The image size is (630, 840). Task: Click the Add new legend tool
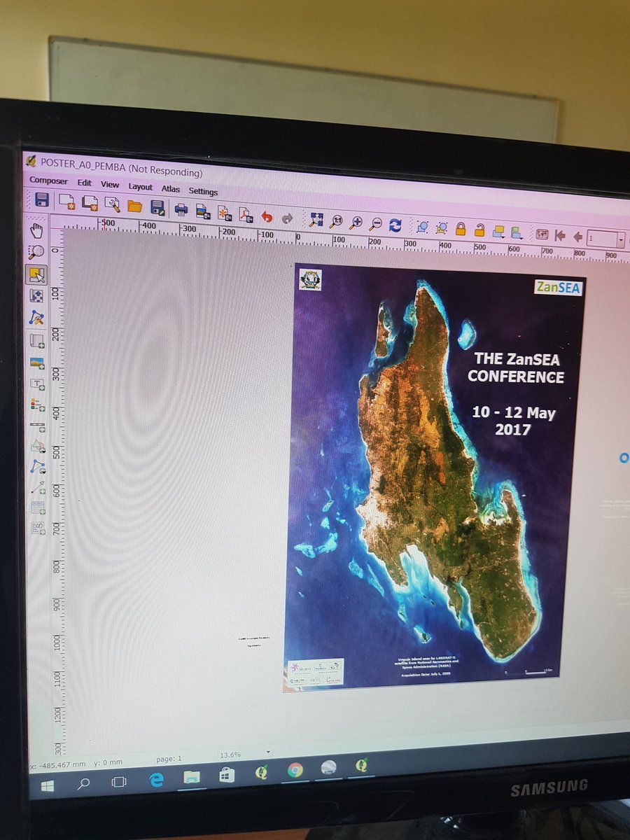click(37, 405)
